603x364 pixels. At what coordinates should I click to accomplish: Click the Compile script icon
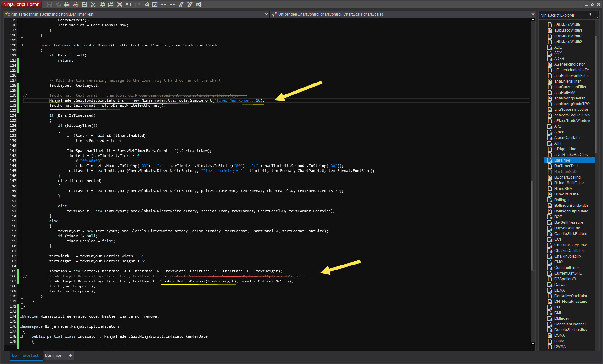(155, 4)
